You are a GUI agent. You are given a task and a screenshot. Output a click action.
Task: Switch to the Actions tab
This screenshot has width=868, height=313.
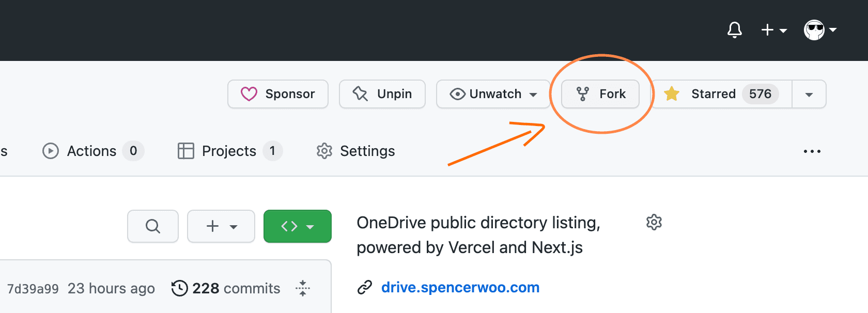click(91, 151)
